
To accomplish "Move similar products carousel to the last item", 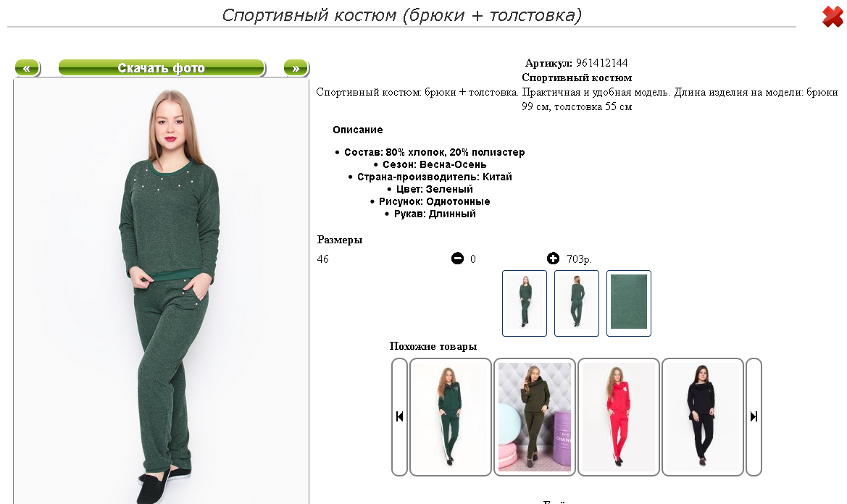I will 754,416.
